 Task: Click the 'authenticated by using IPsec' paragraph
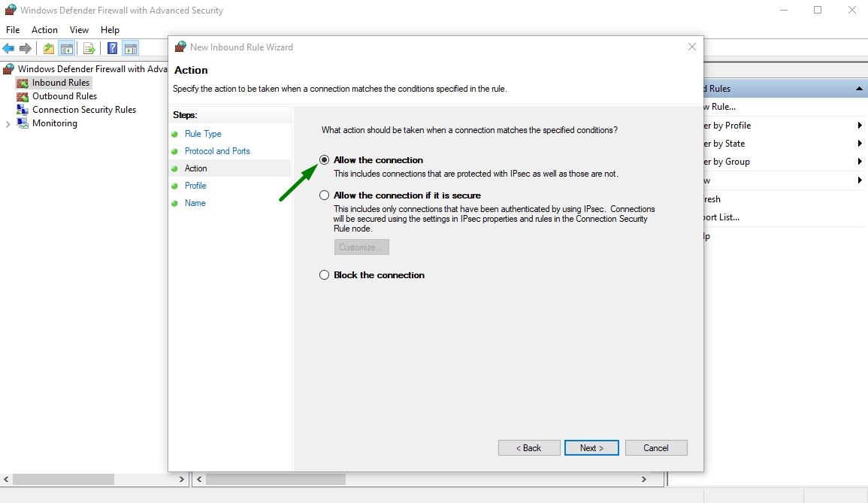tap(494, 219)
